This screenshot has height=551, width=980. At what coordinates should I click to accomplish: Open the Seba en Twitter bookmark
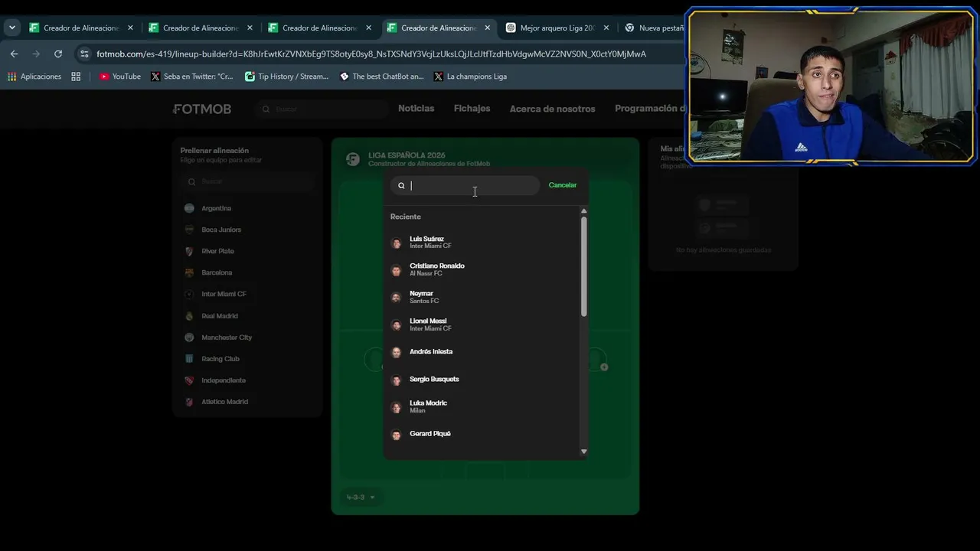click(192, 77)
